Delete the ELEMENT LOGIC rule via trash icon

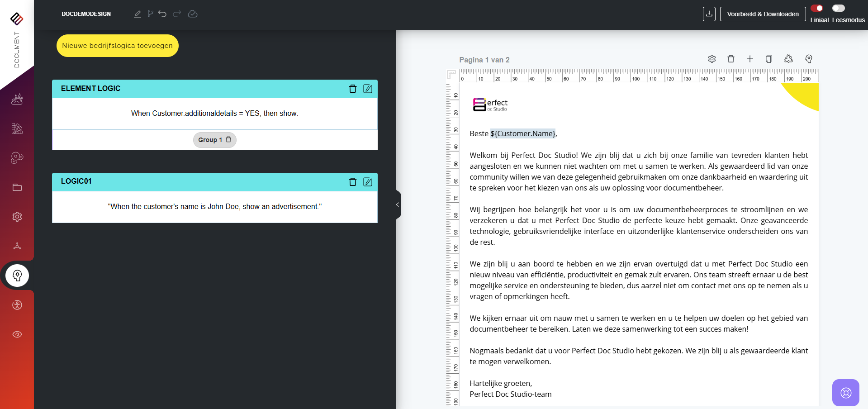coord(353,89)
